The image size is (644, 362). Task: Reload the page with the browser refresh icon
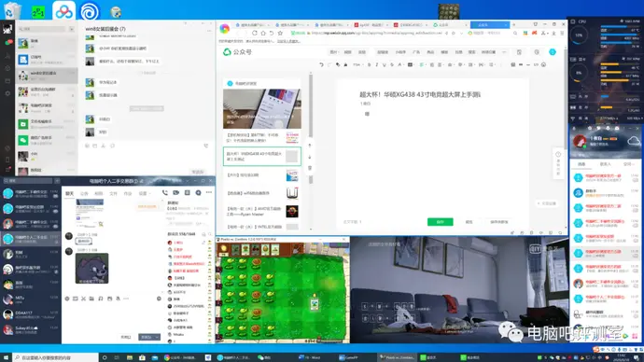tap(255, 33)
